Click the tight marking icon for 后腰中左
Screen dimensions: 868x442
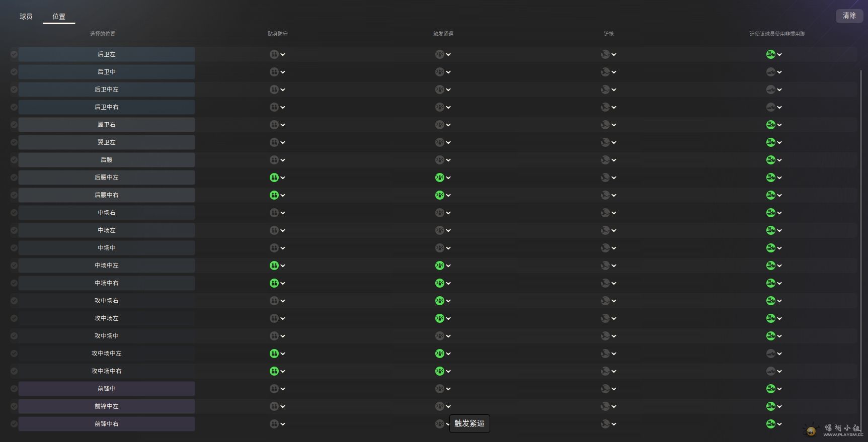pos(274,178)
